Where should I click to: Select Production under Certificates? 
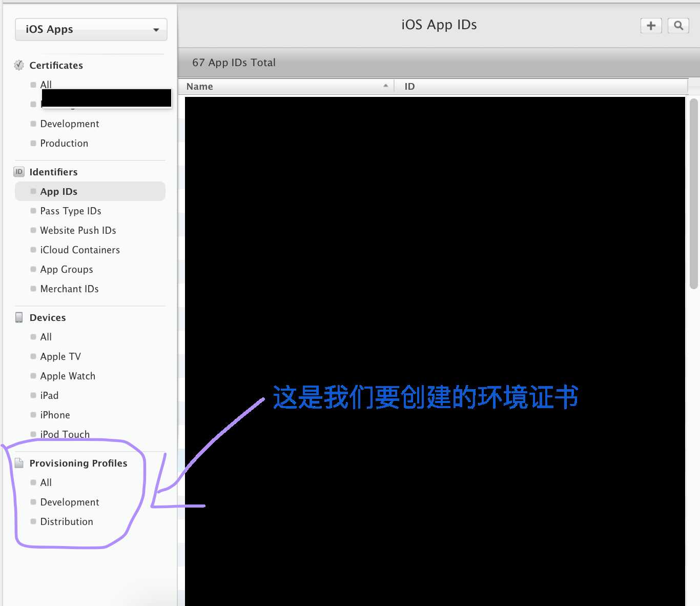tap(64, 143)
